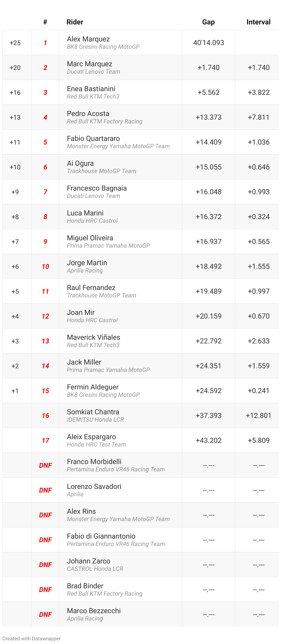Click Ai Ogura's position number 6
Screen dimensions: 281x644
(x=45, y=167)
